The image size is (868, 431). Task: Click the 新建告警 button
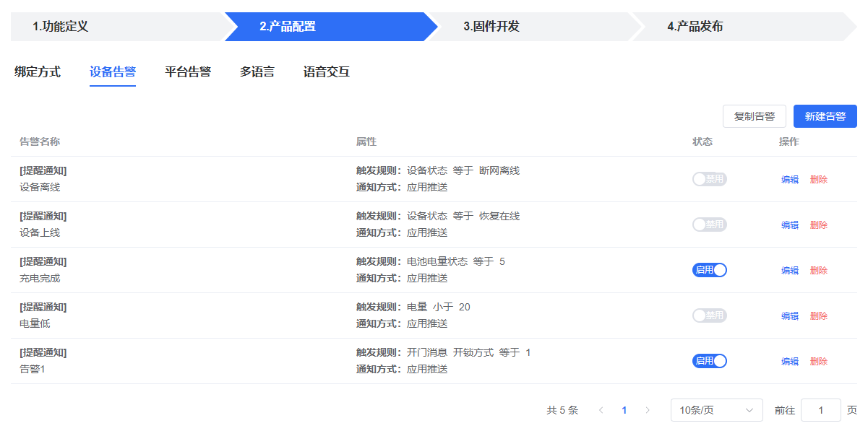click(x=825, y=116)
